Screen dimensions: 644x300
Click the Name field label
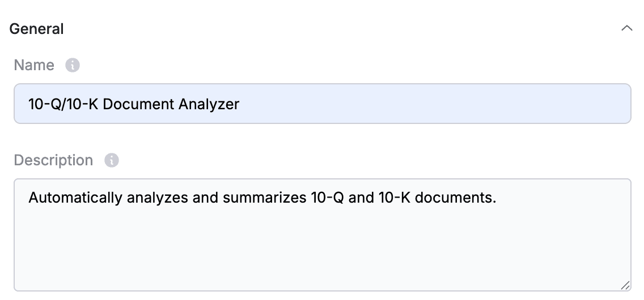click(34, 65)
